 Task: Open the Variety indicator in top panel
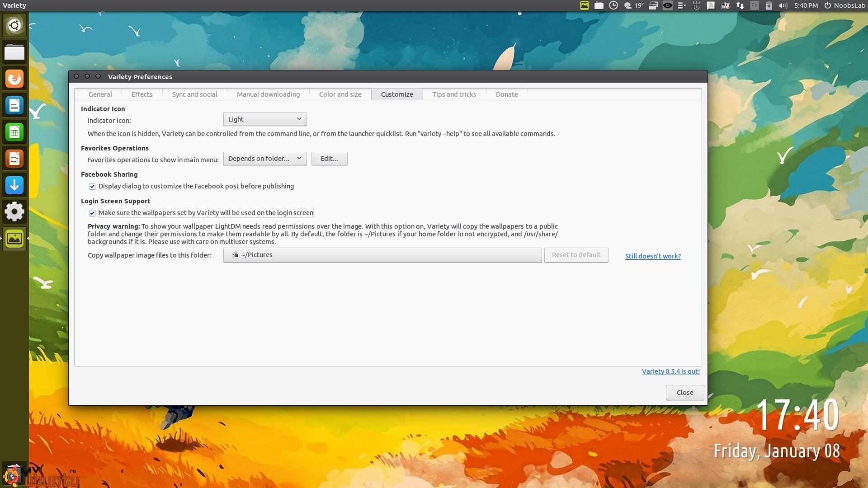coord(585,5)
